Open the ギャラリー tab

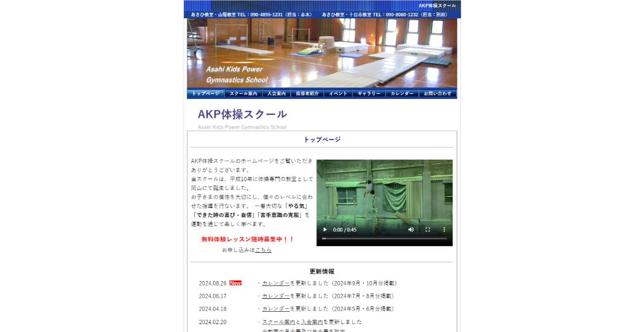369,93
